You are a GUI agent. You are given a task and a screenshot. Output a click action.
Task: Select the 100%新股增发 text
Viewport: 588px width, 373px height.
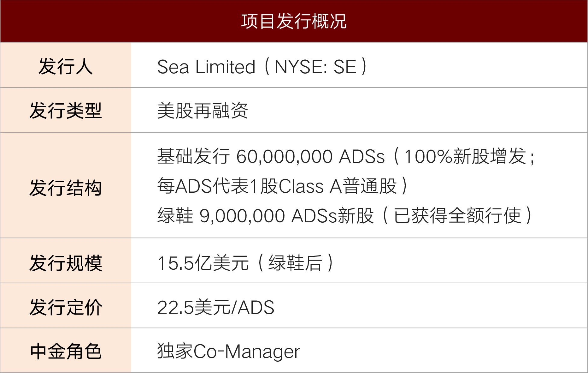(465, 157)
